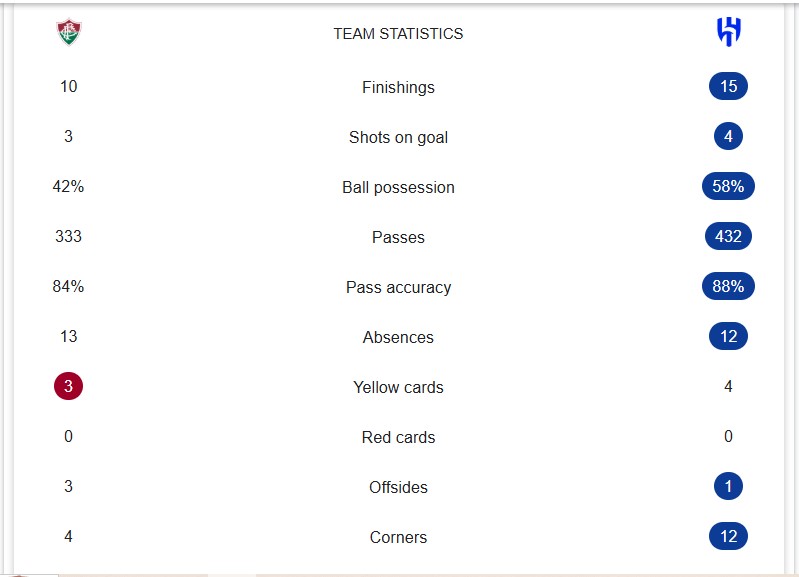Click the blue 12 Corners badge

(x=728, y=537)
